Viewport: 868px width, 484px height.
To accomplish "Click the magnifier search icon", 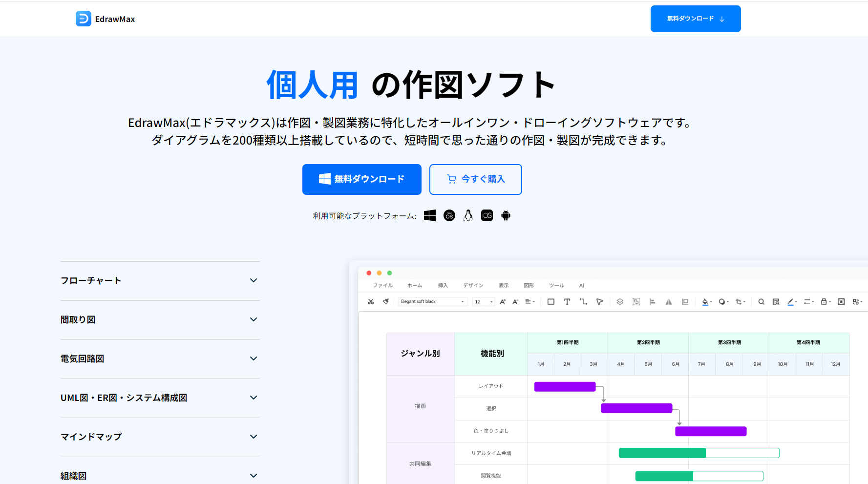I will [761, 302].
